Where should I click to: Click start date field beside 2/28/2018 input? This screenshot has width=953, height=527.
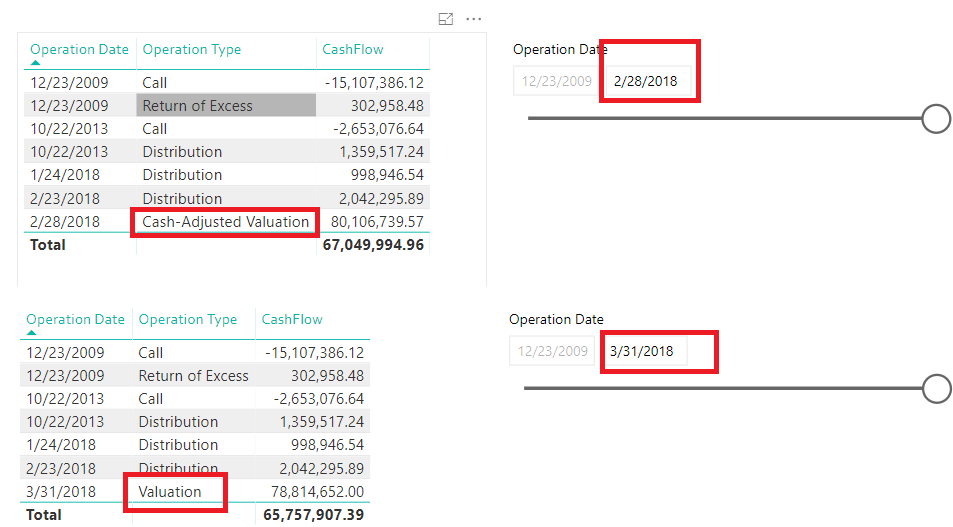pyautogui.click(x=556, y=81)
